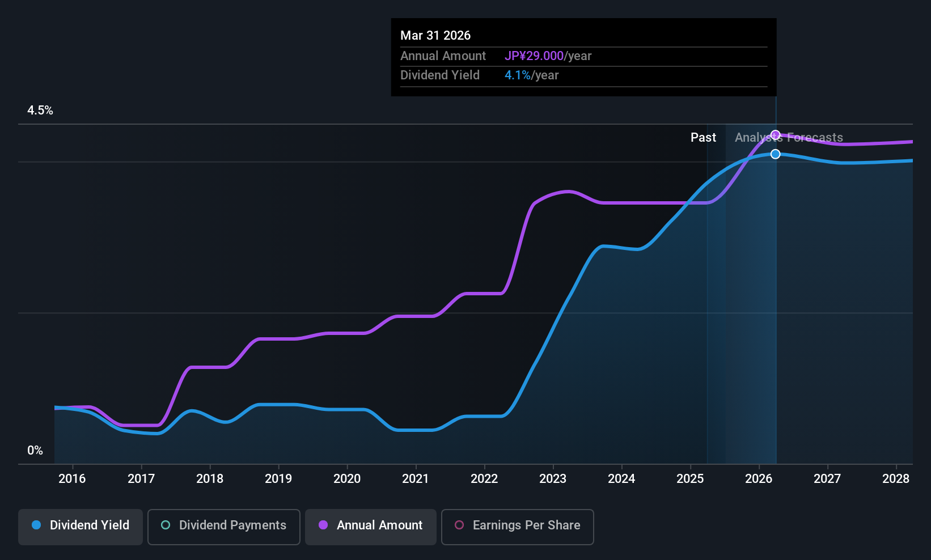Click the purple Annual Amount legend dot

coord(323,525)
